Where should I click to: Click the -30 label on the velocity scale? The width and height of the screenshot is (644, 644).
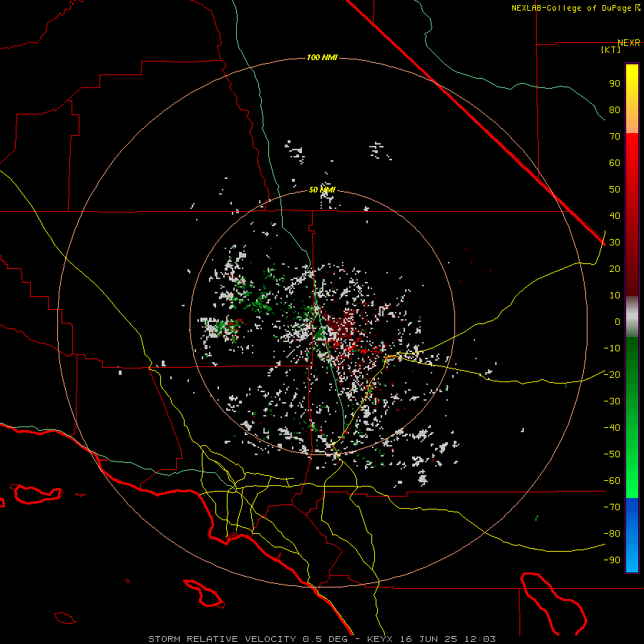(x=612, y=401)
